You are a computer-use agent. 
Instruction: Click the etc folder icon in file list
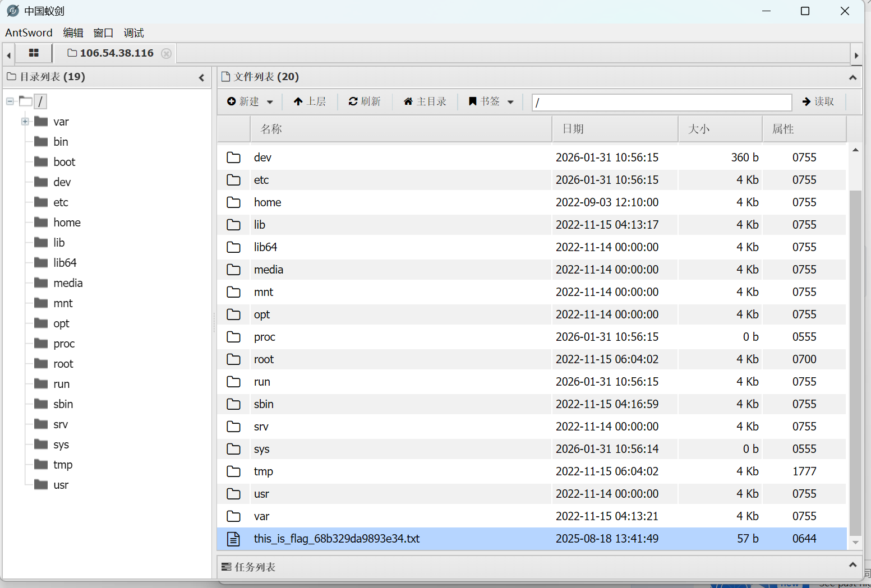(233, 180)
